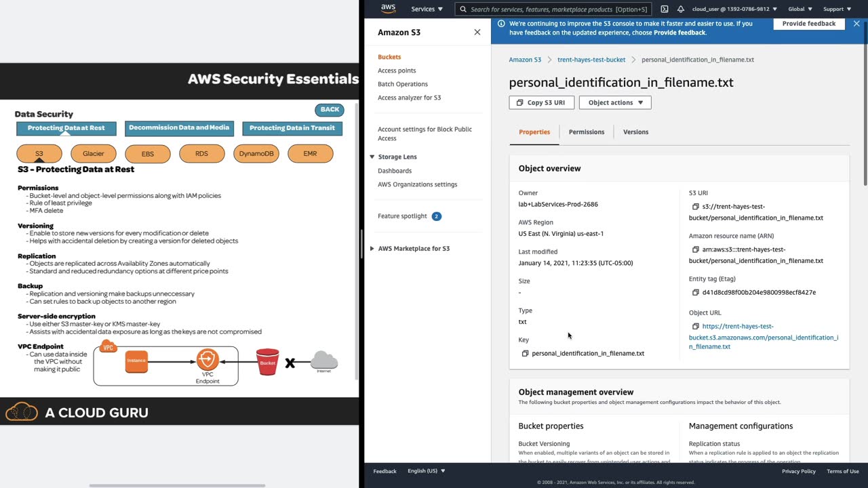This screenshot has width=868, height=488.
Task: Collapse the Storage Lens section
Action: coord(372,157)
